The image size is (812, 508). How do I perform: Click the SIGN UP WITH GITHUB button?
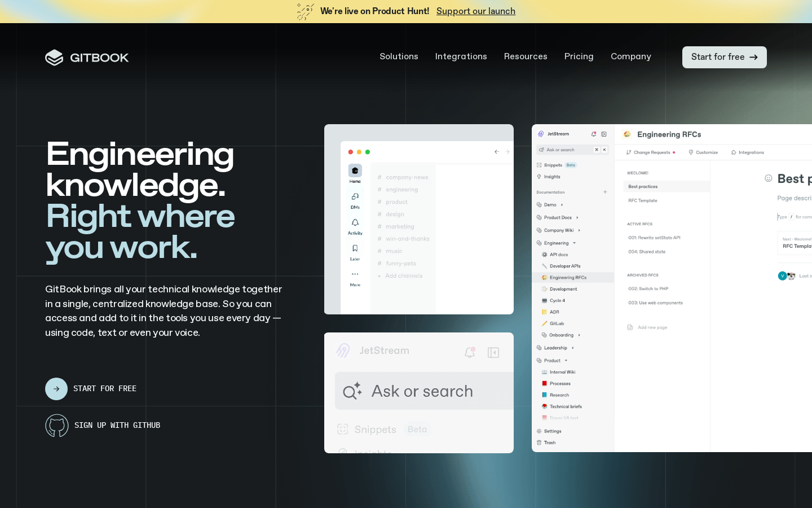point(103,426)
